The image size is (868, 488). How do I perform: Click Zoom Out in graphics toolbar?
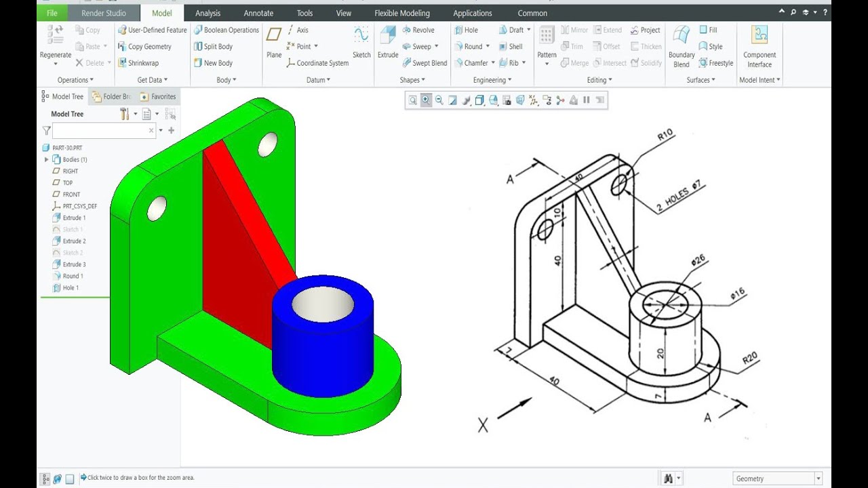click(x=439, y=100)
